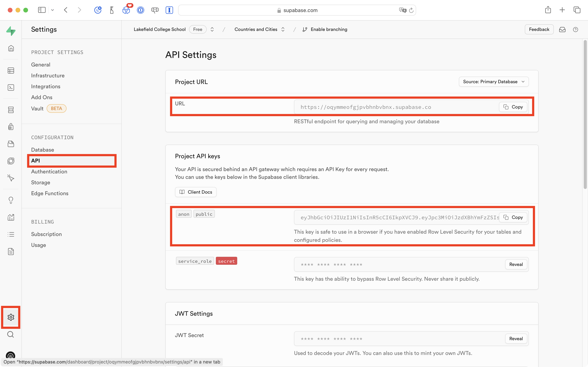Open the Storage sidebar icon

pos(11,144)
